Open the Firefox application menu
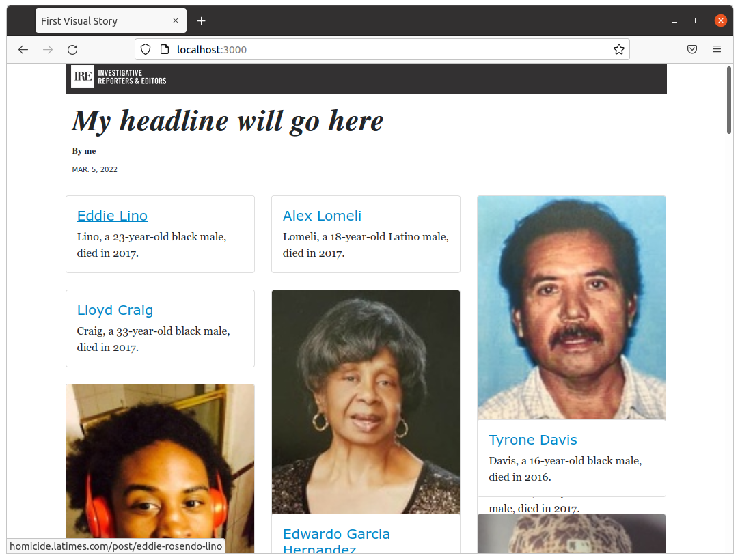 click(716, 50)
